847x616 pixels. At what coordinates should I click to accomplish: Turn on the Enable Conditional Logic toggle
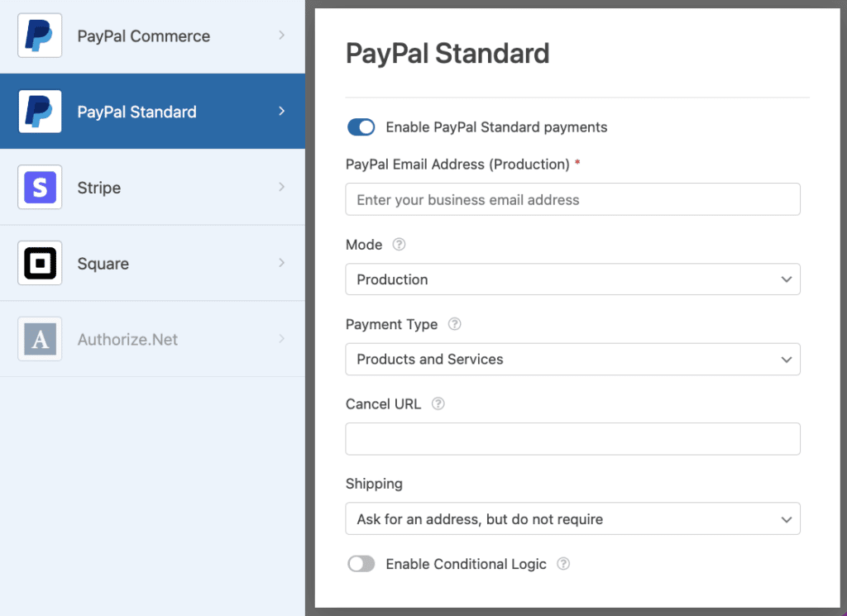[361, 564]
